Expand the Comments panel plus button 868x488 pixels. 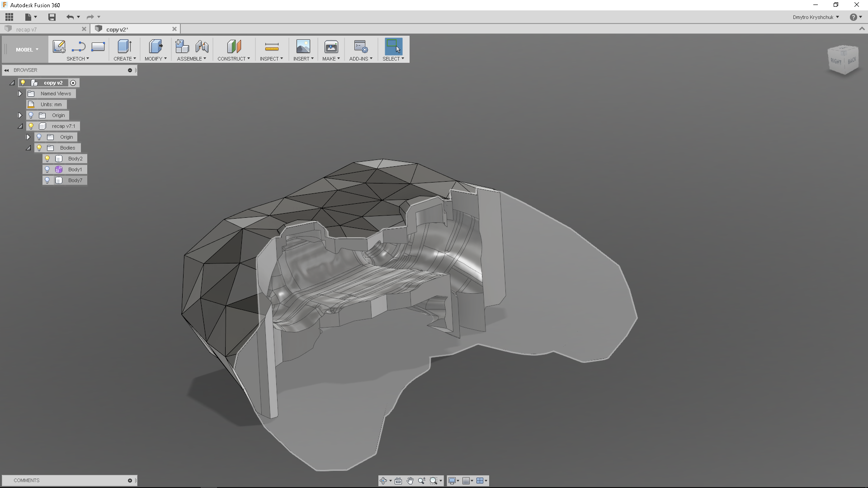click(130, 480)
